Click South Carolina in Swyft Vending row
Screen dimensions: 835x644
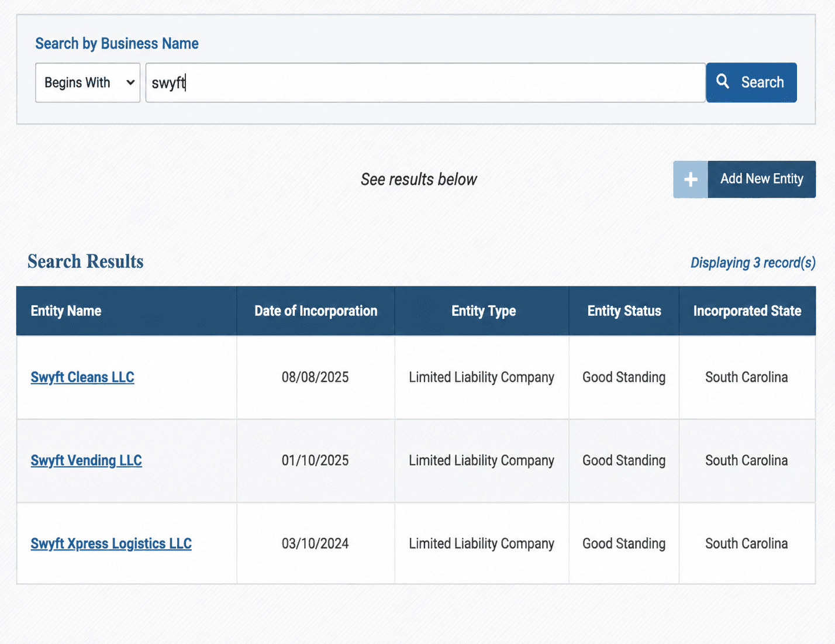pyautogui.click(x=747, y=460)
